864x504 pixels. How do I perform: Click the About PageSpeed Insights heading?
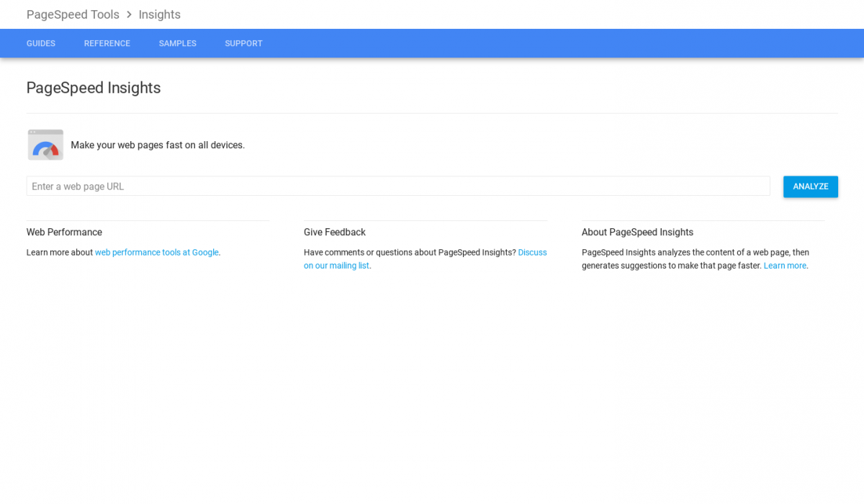tap(637, 232)
